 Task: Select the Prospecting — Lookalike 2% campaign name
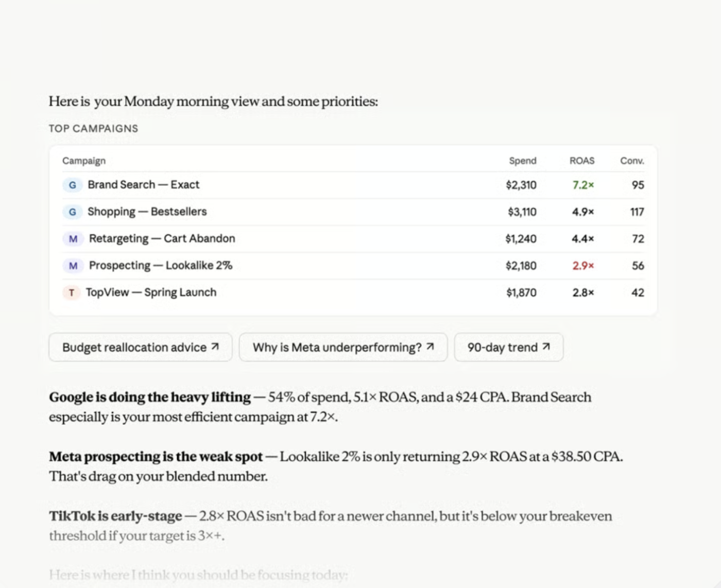click(161, 266)
